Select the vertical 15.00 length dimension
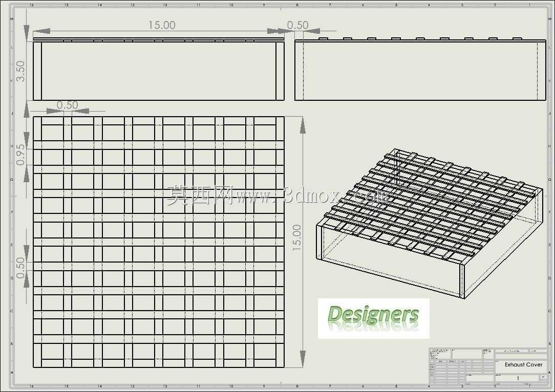 [x=296, y=238]
